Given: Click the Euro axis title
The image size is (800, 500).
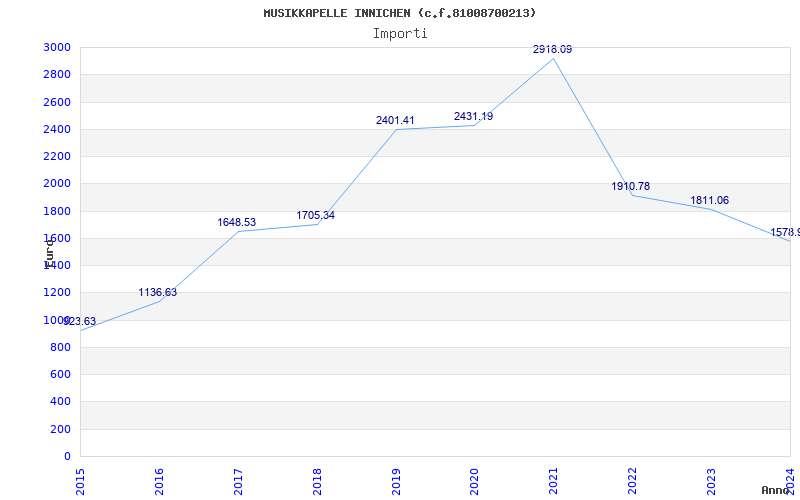Looking at the screenshot, I should pyautogui.click(x=49, y=253).
